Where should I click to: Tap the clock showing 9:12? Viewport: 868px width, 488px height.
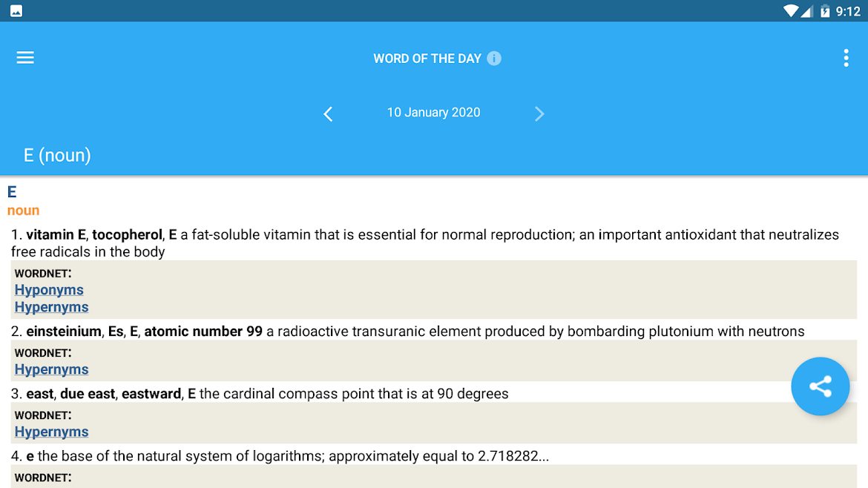click(848, 12)
